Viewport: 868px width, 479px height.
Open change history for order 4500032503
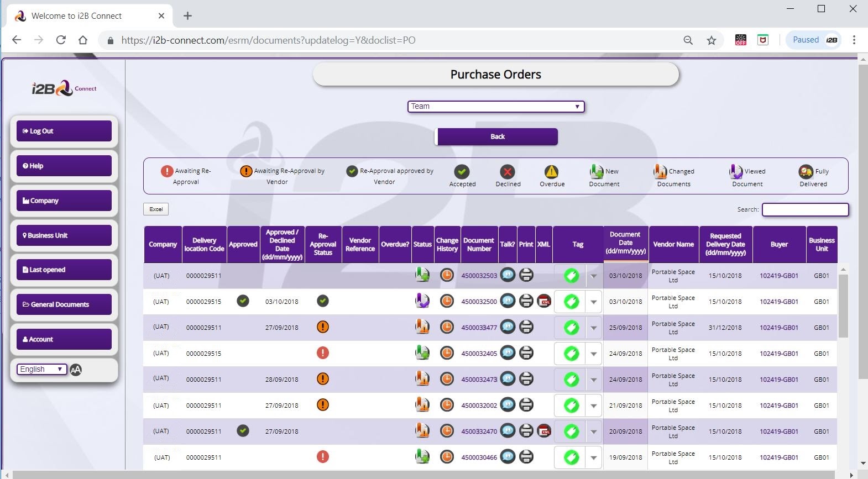pos(447,275)
